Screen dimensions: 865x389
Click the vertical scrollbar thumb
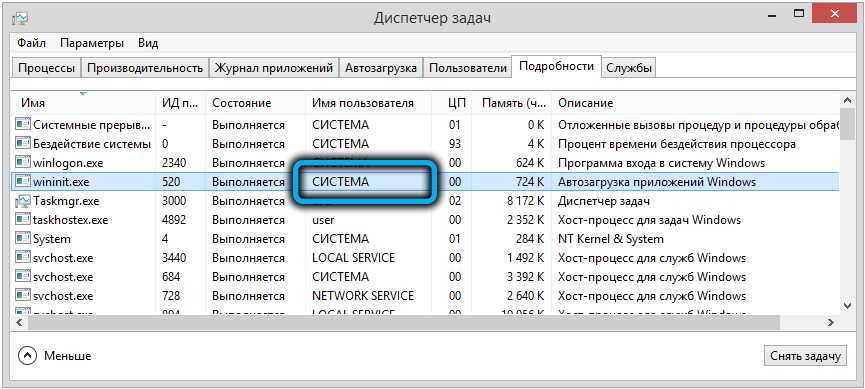tap(848, 125)
